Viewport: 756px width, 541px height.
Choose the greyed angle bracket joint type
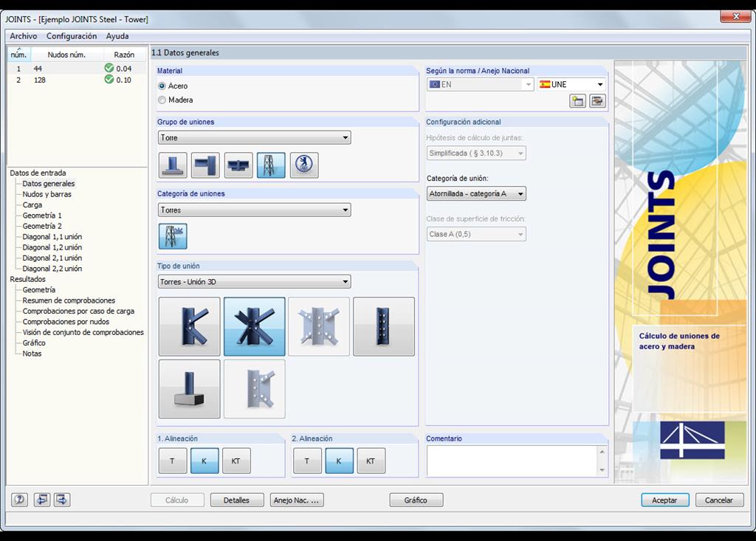coord(255,389)
